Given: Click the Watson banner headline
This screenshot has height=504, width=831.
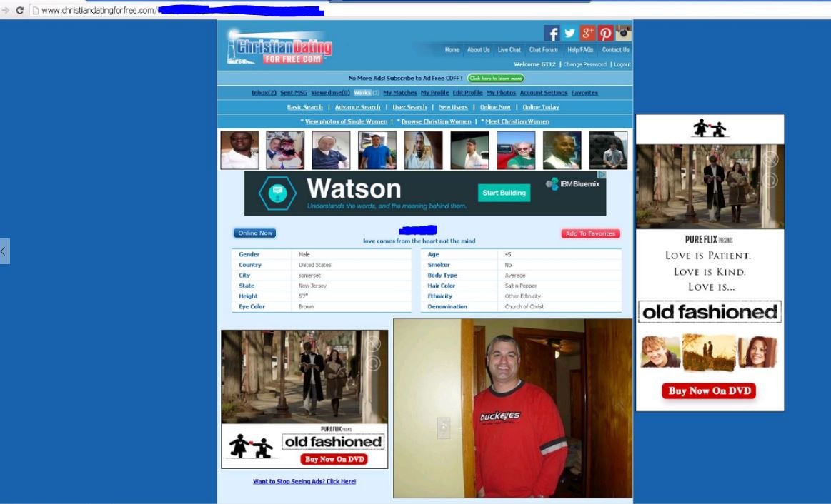Looking at the screenshot, I should point(354,189).
